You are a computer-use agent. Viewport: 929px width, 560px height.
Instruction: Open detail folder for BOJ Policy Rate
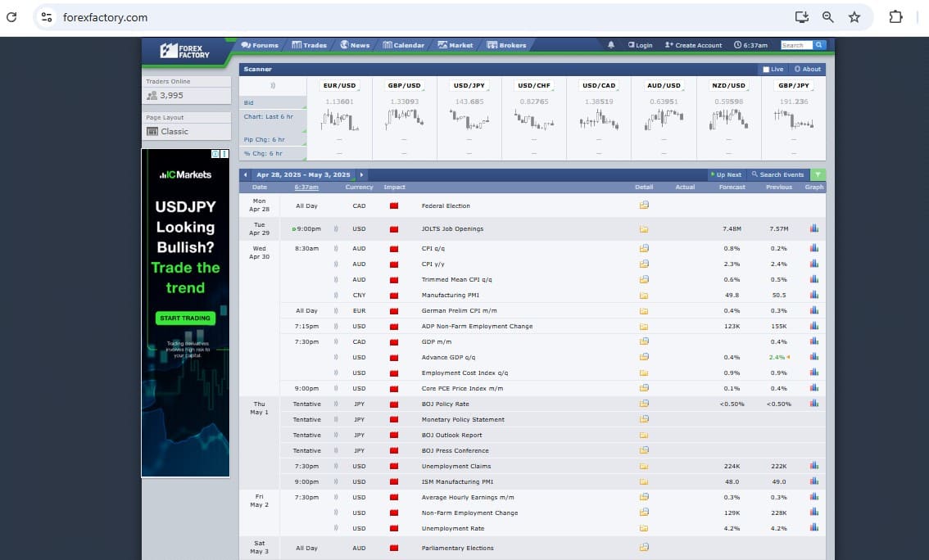click(643, 404)
